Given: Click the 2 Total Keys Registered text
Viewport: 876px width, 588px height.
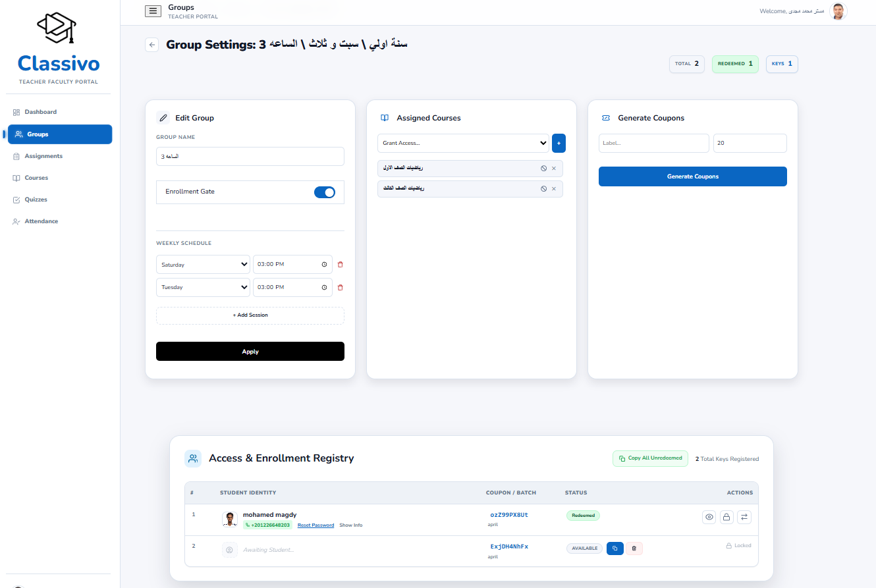Looking at the screenshot, I should 727,459.
